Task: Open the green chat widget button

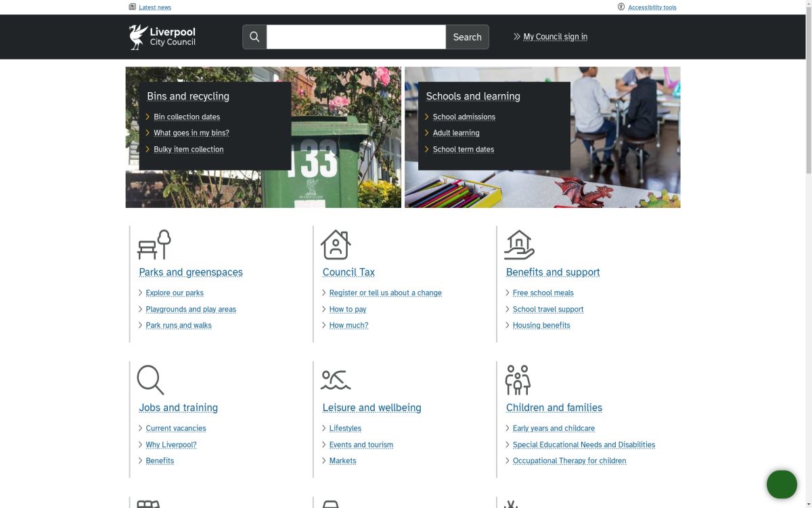Action: click(x=782, y=484)
